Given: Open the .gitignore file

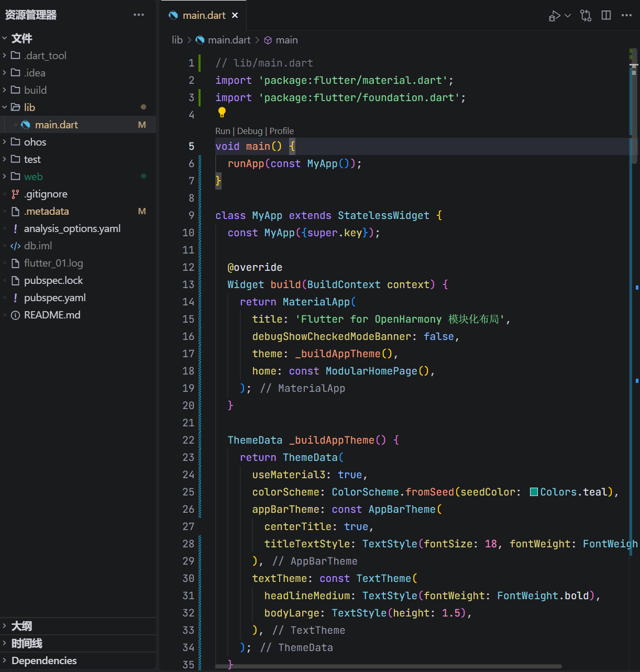Looking at the screenshot, I should 78,194.
